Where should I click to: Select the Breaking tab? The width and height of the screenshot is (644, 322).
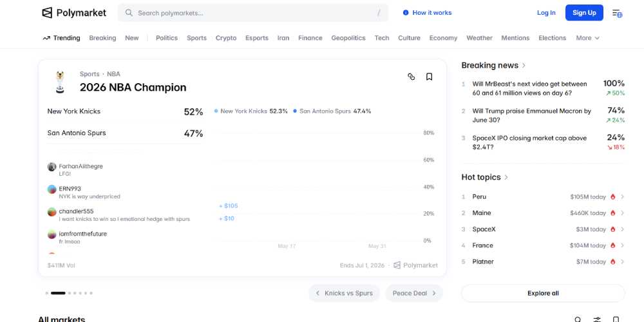tap(102, 38)
